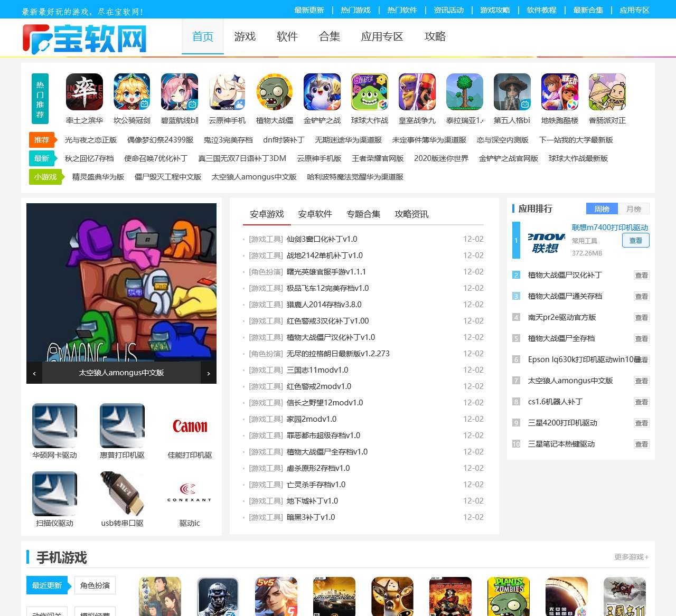
Task: Select the 攻略资讯 tab
Action: pos(411,214)
